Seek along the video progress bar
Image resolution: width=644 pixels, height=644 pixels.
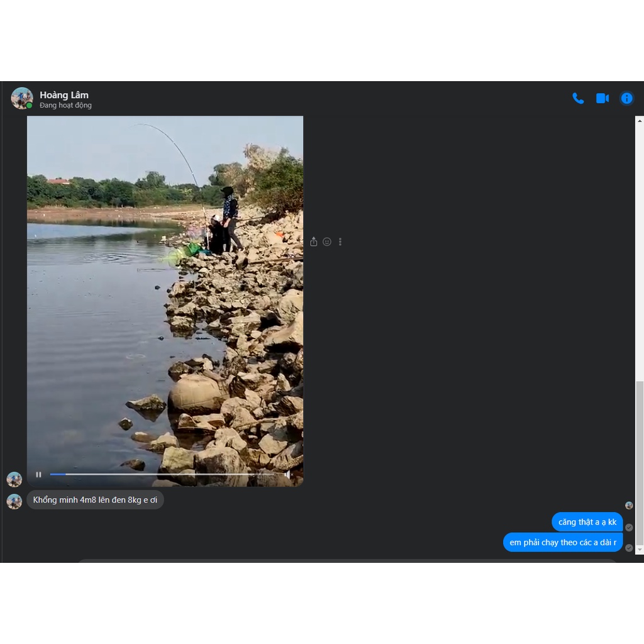tap(164, 474)
